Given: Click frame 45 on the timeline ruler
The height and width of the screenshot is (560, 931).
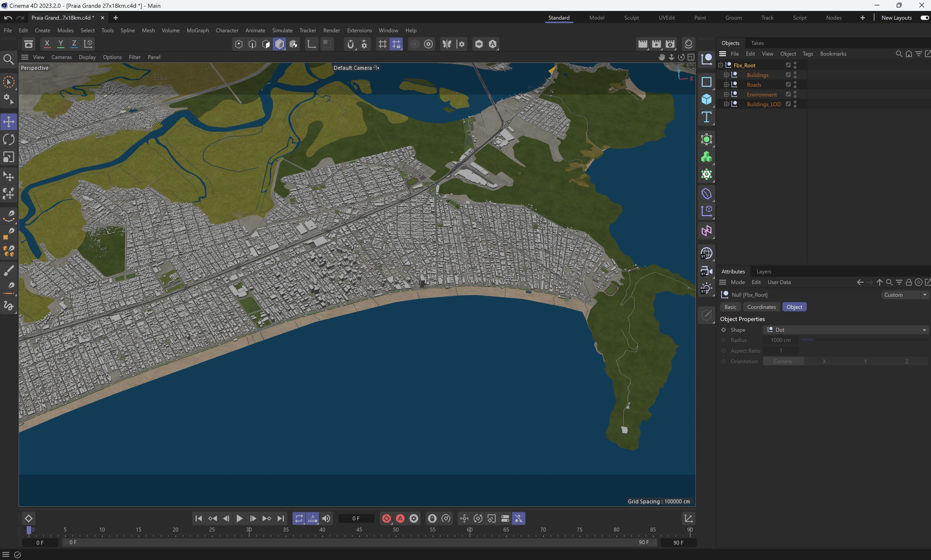Looking at the screenshot, I should click(359, 530).
